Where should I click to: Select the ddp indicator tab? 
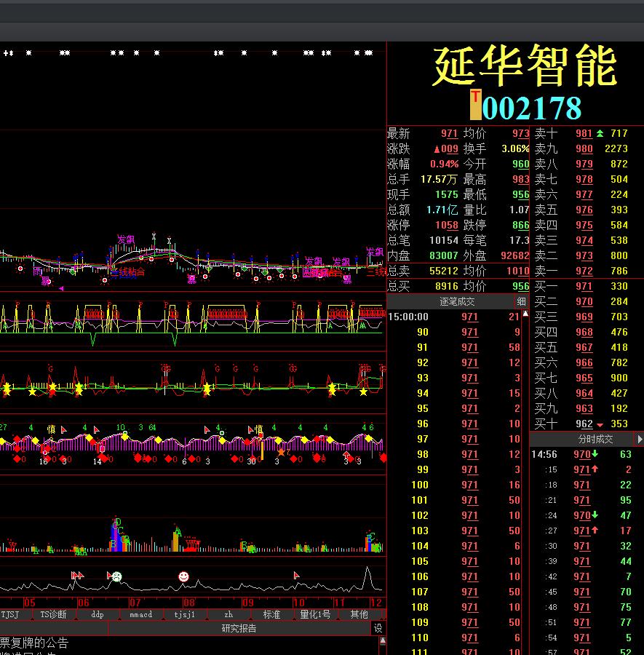98,614
